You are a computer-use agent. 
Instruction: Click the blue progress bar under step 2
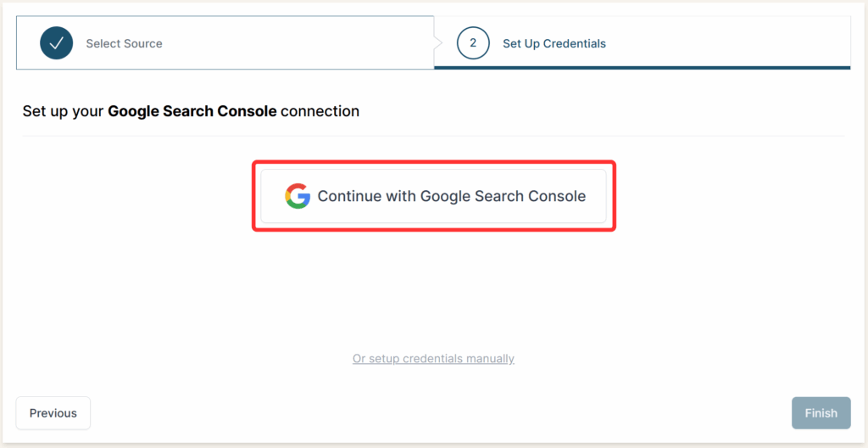(x=642, y=67)
